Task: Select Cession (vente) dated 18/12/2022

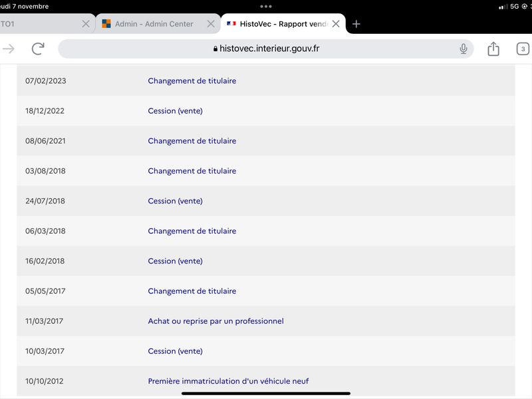Action: point(175,111)
